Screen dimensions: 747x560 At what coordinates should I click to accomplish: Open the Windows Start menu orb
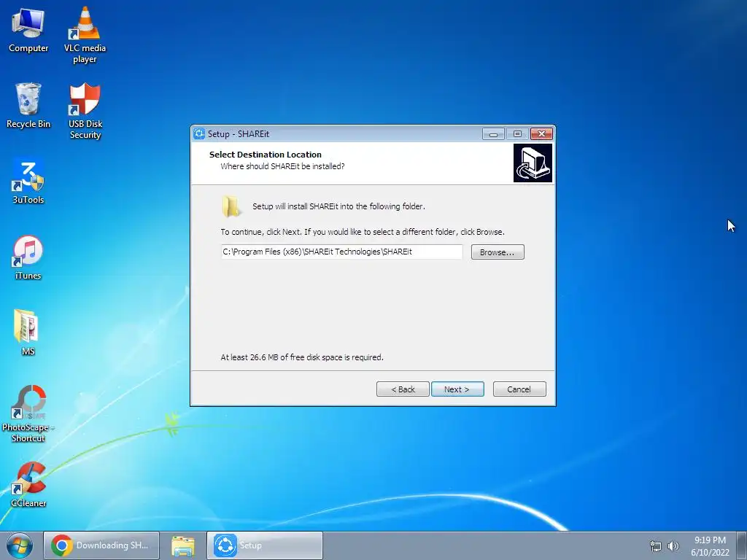click(x=20, y=545)
